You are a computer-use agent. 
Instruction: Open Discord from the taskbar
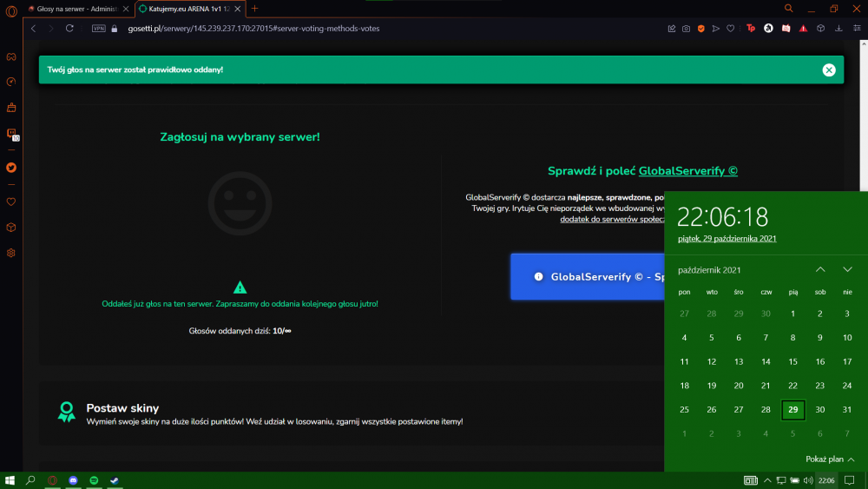click(73, 480)
